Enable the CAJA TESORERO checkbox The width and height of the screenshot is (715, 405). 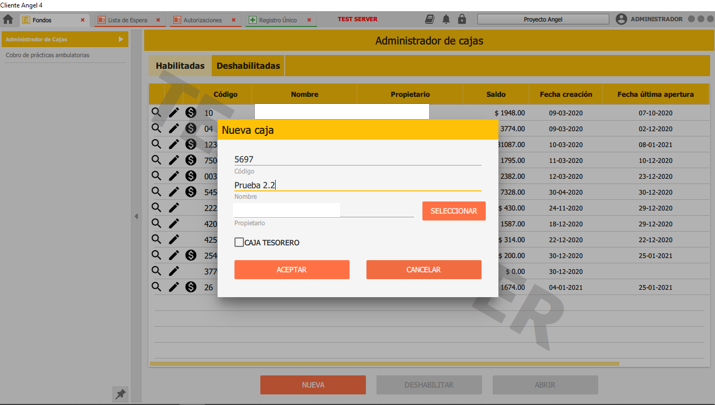pos(239,242)
